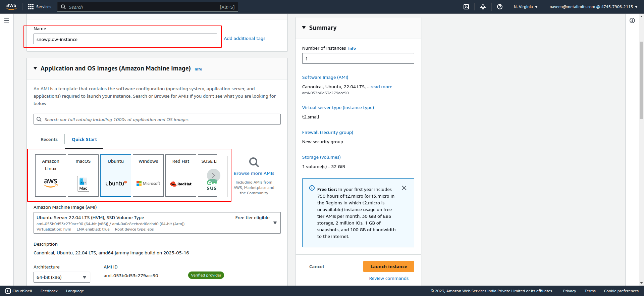This screenshot has width=644, height=296.
Task: Open the N. Virginia region dropdown
Action: click(x=526, y=7)
